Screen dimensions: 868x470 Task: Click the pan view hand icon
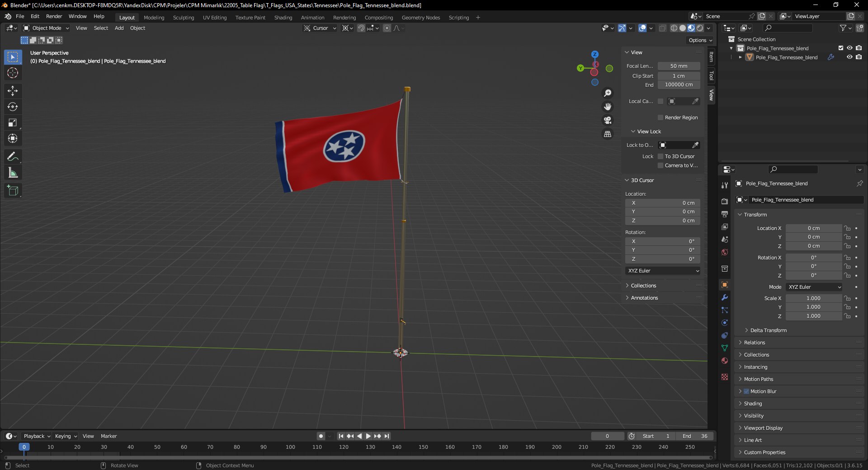coord(608,107)
